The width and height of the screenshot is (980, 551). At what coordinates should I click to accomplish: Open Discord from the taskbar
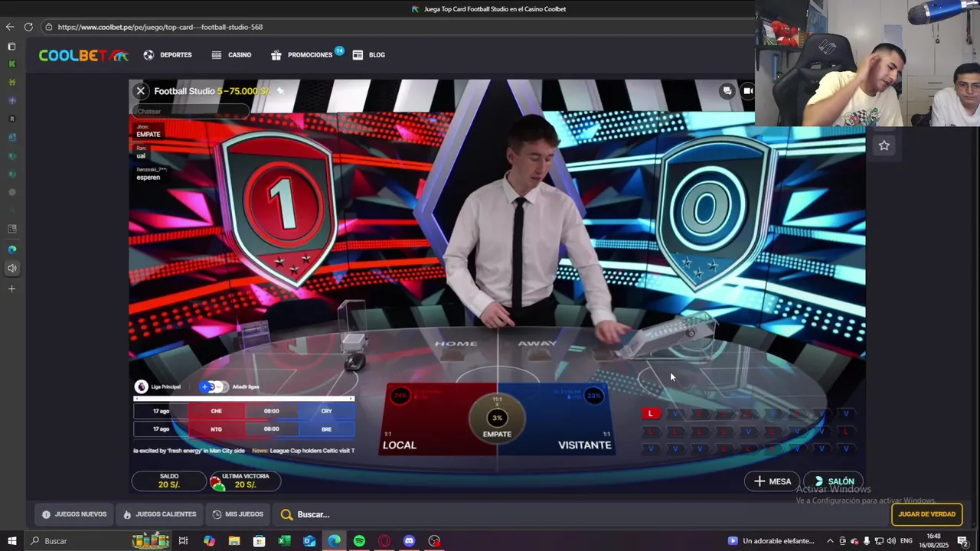pyautogui.click(x=409, y=541)
